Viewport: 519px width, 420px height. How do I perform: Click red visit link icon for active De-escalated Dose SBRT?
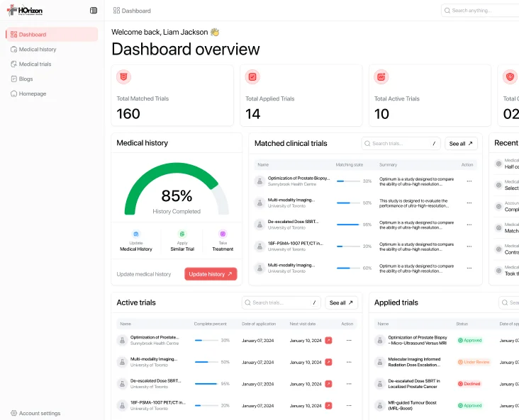328,384
